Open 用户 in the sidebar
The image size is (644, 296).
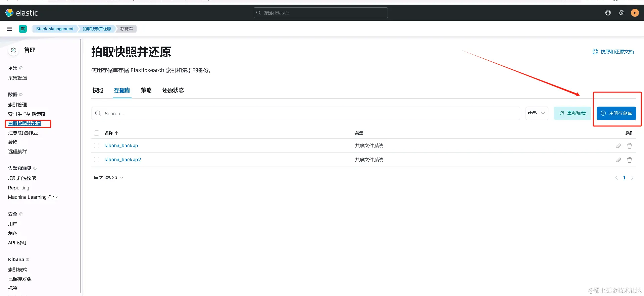coord(13,224)
